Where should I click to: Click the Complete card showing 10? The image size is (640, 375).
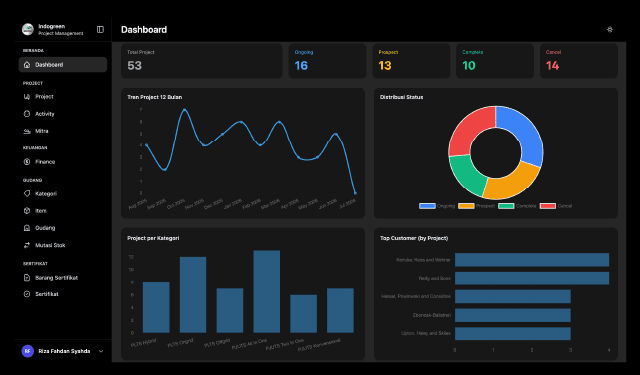click(495, 61)
